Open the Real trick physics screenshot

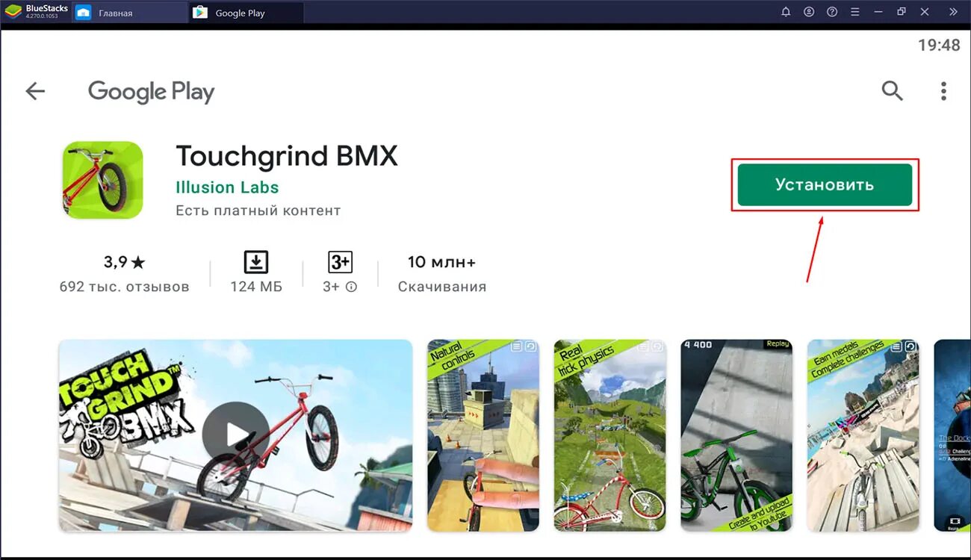[609, 435]
